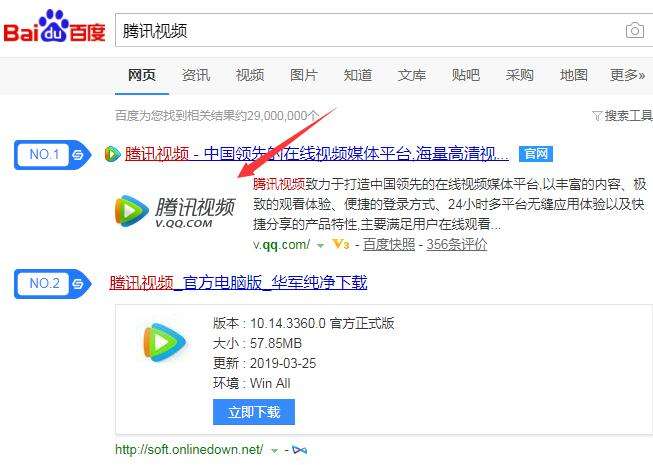This screenshot has width=653, height=465.
Task: Open the 采购 tab
Action: coord(520,75)
